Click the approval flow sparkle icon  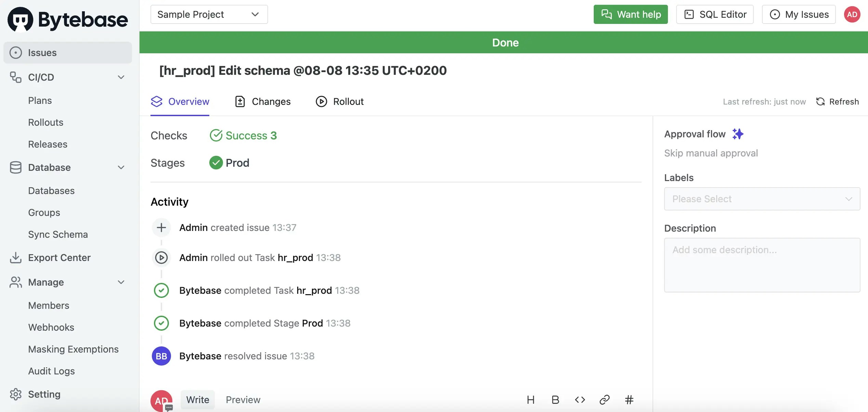coord(738,134)
